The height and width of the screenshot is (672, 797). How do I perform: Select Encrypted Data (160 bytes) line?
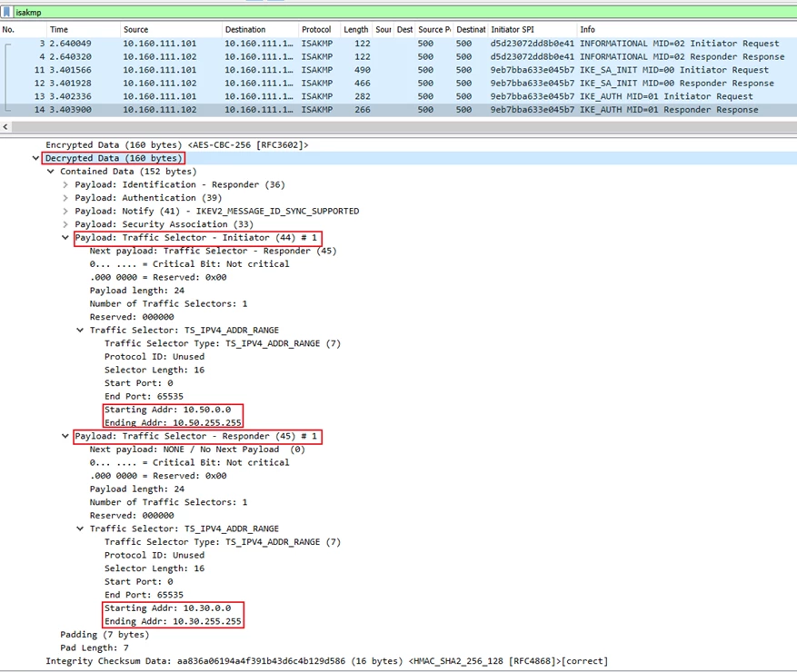[177, 144]
